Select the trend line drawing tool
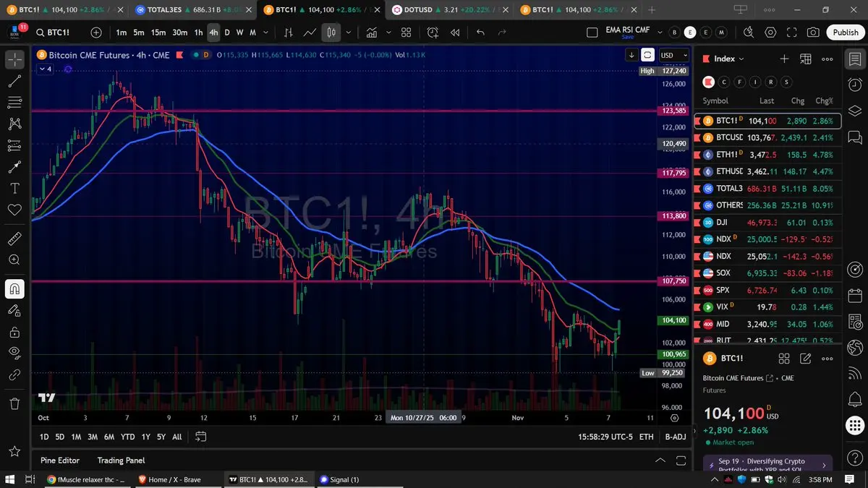The height and width of the screenshot is (488, 868). [x=14, y=82]
